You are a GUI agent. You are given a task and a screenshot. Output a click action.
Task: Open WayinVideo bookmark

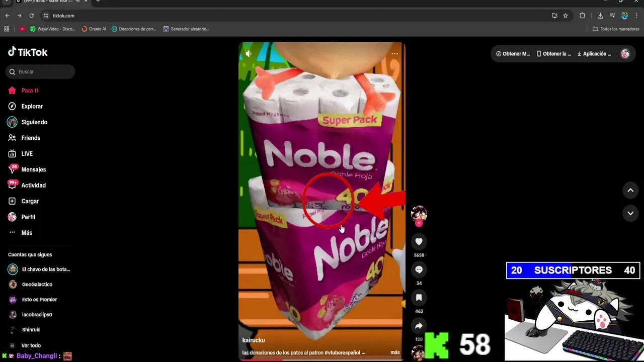[52, 29]
